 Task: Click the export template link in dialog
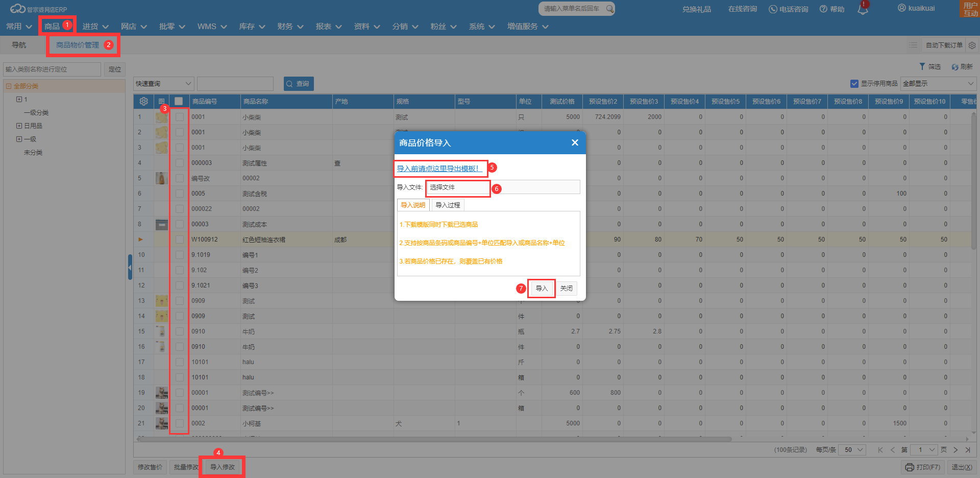tap(438, 169)
